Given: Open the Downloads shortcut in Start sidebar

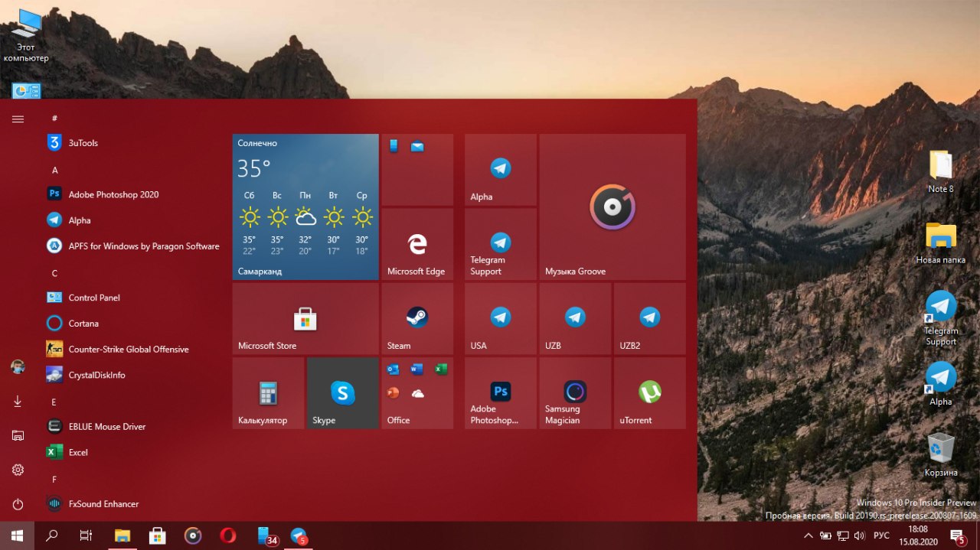Looking at the screenshot, I should 18,402.
